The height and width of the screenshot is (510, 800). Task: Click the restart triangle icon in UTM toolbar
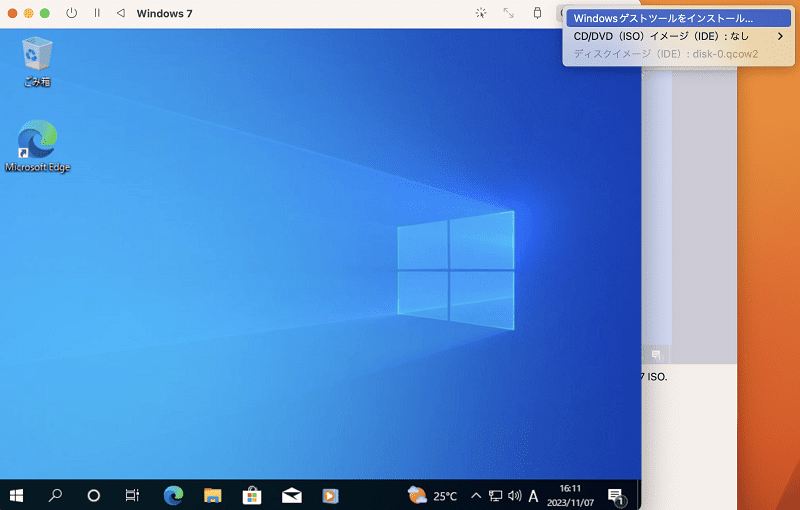pyautogui.click(x=120, y=13)
